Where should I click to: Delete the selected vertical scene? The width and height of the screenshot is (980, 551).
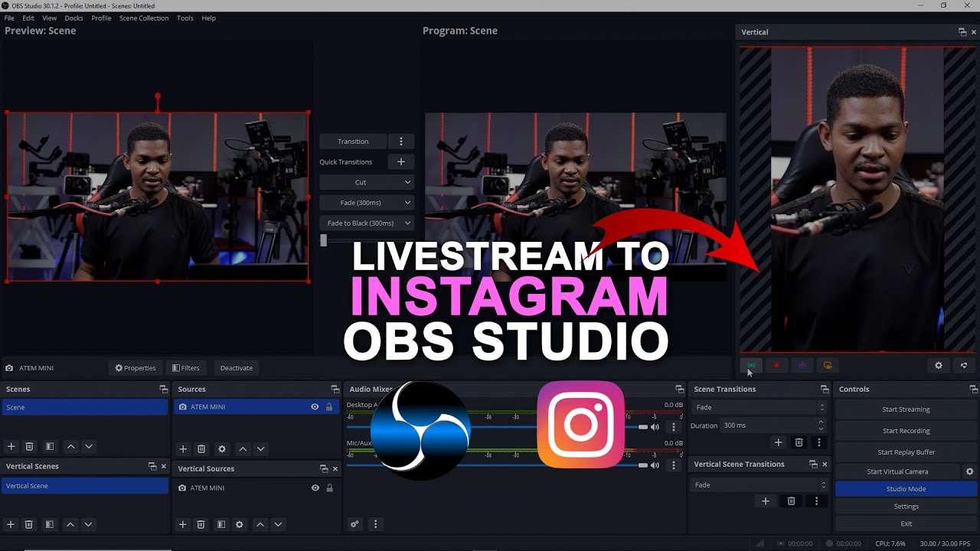pyautogui.click(x=29, y=524)
